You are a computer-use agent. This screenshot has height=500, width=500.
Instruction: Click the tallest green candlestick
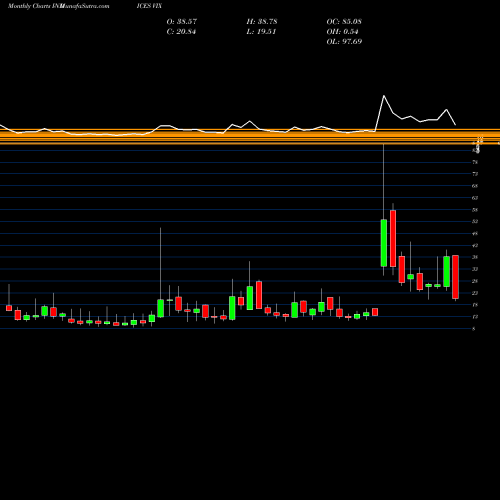(x=384, y=243)
